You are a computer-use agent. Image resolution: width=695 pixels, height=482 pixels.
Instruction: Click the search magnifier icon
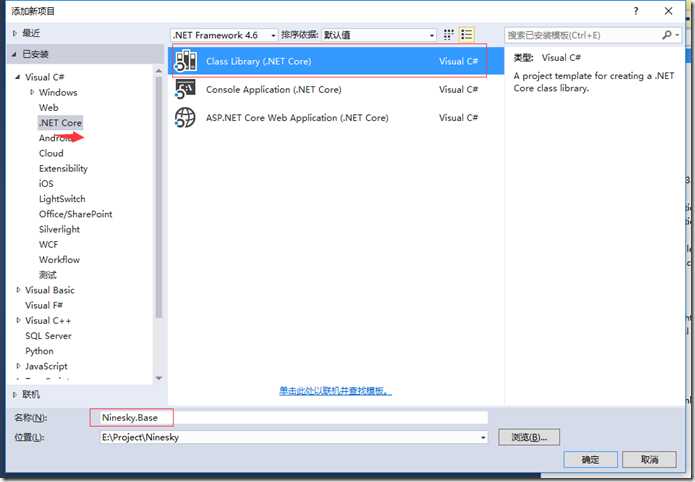tap(666, 35)
